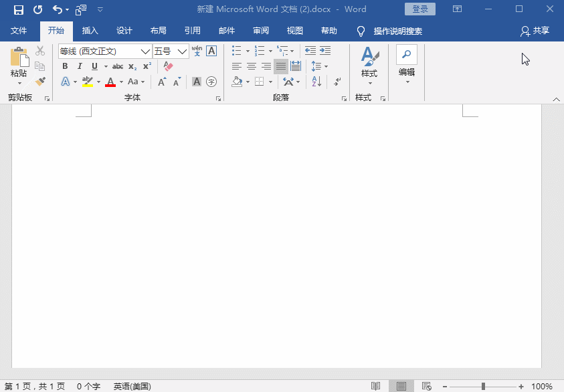Click the Cut scissors icon
564x392 pixels.
40,51
